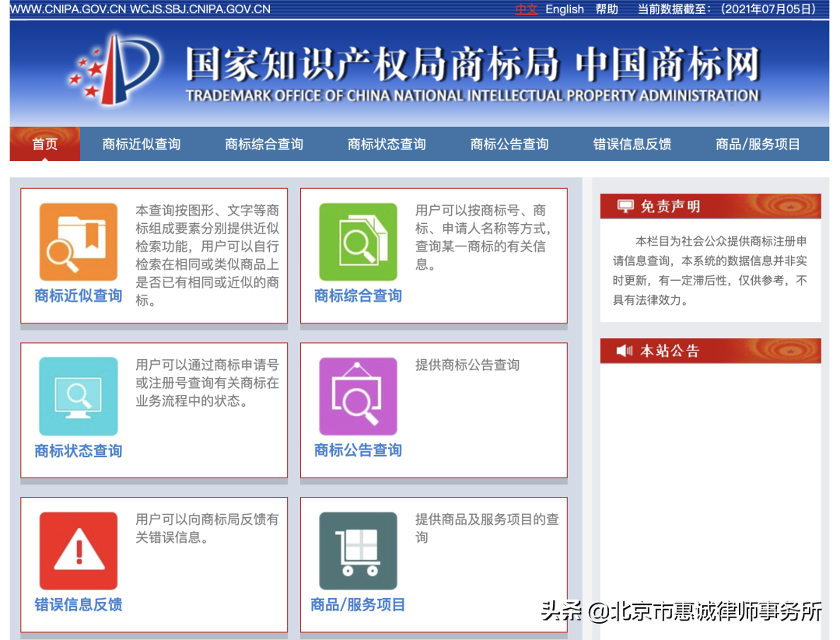The width and height of the screenshot is (840, 640).
Task: Click the CNIPA logo emblem in the banner
Action: 114,68
